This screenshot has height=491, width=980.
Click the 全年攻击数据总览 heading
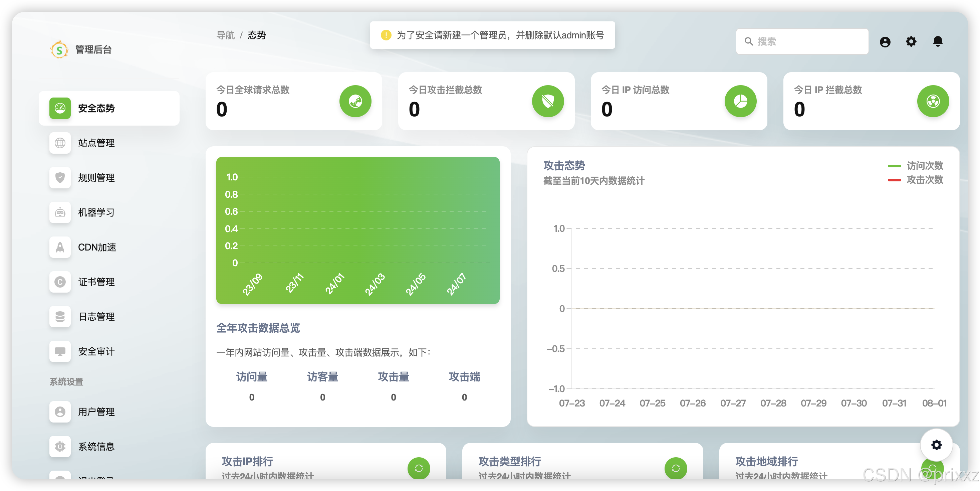pos(258,328)
